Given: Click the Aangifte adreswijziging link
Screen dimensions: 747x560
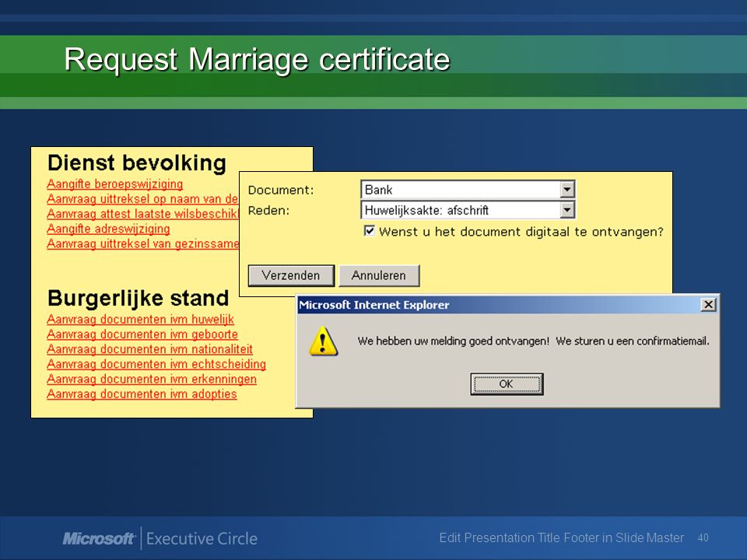Looking at the screenshot, I should (108, 229).
